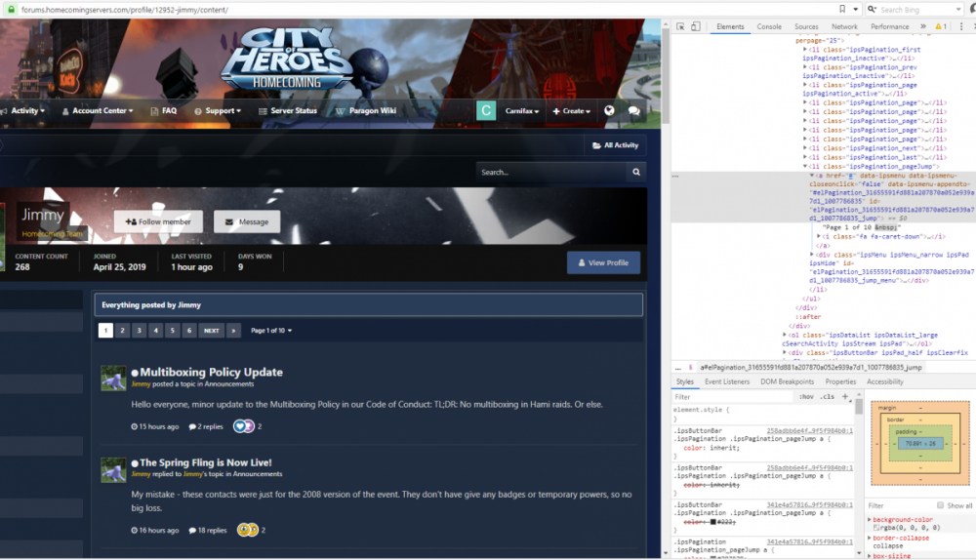The height and width of the screenshot is (560, 976).
Task: Click the new style rule plus icon
Action: tap(845, 396)
